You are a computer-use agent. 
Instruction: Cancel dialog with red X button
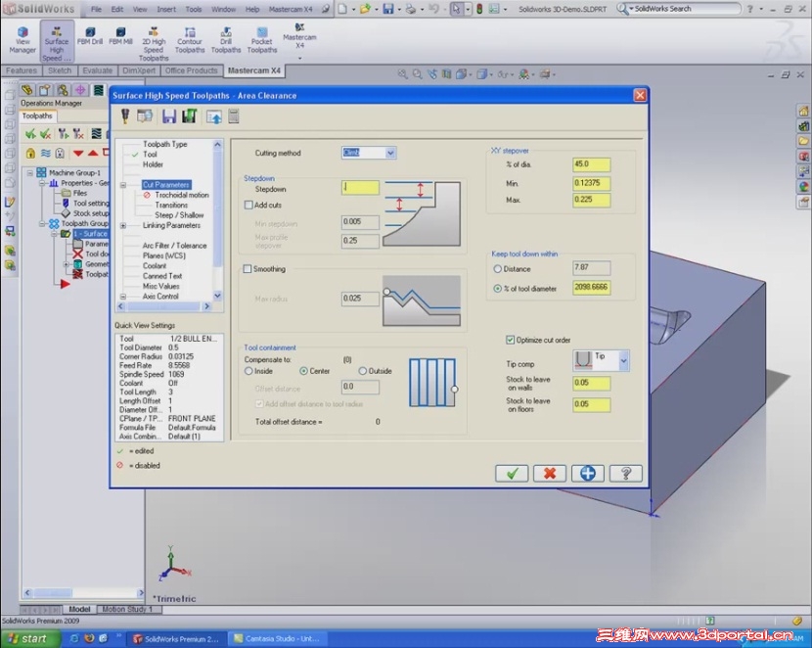coord(550,474)
